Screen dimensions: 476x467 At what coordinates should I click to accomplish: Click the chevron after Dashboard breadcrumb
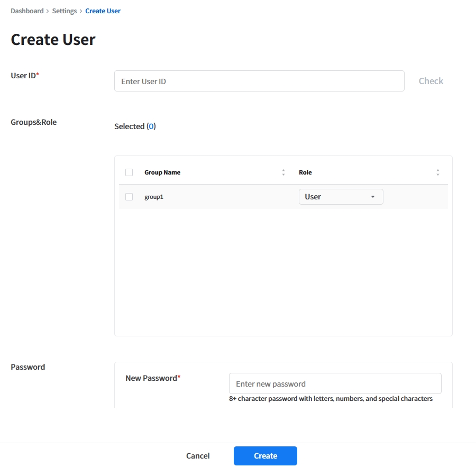pyautogui.click(x=48, y=11)
